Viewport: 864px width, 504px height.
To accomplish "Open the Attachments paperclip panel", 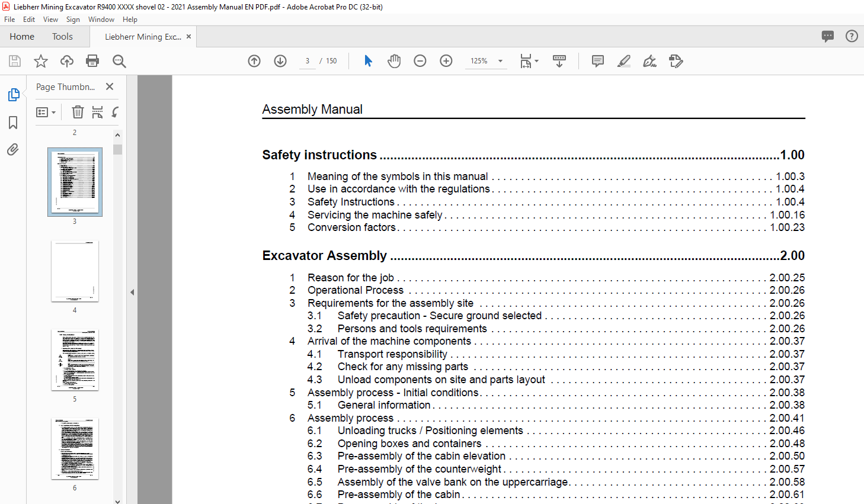I will 13,149.
